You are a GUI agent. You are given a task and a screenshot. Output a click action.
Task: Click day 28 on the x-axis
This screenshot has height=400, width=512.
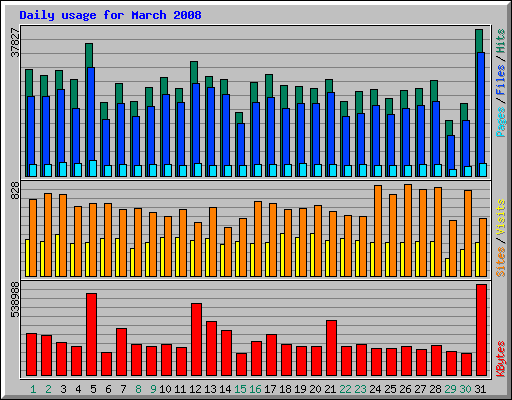(435, 389)
